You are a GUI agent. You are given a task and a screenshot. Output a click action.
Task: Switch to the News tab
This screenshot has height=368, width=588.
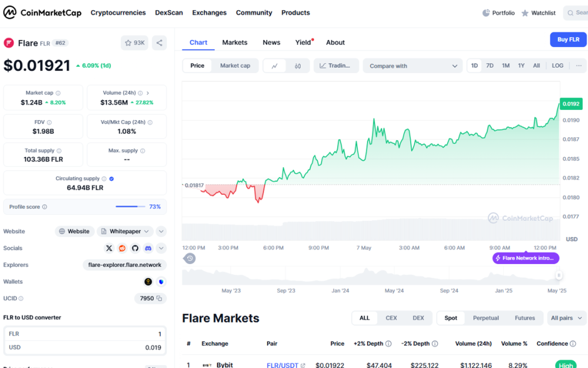pos(272,43)
